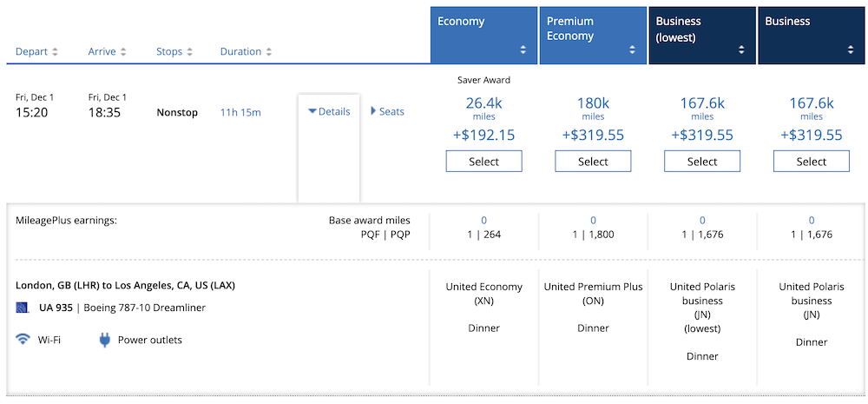Click the Power outlets plug icon
The image size is (868, 404).
(x=105, y=340)
